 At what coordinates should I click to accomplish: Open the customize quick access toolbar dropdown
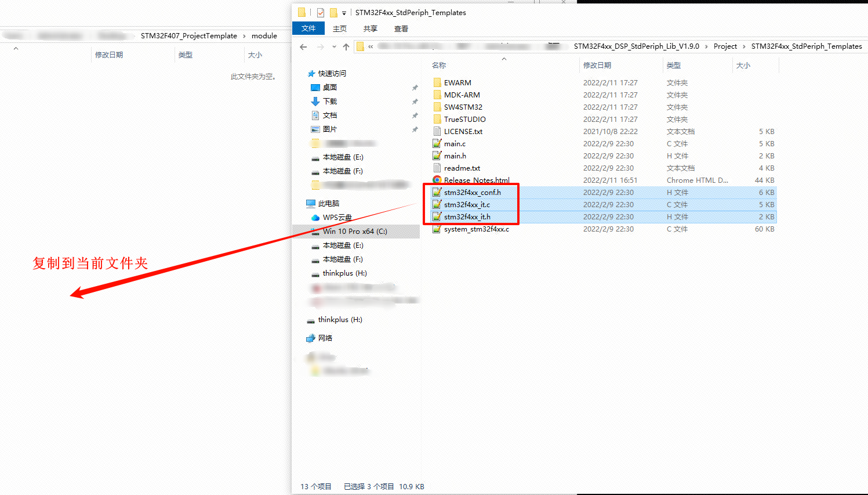tap(344, 13)
